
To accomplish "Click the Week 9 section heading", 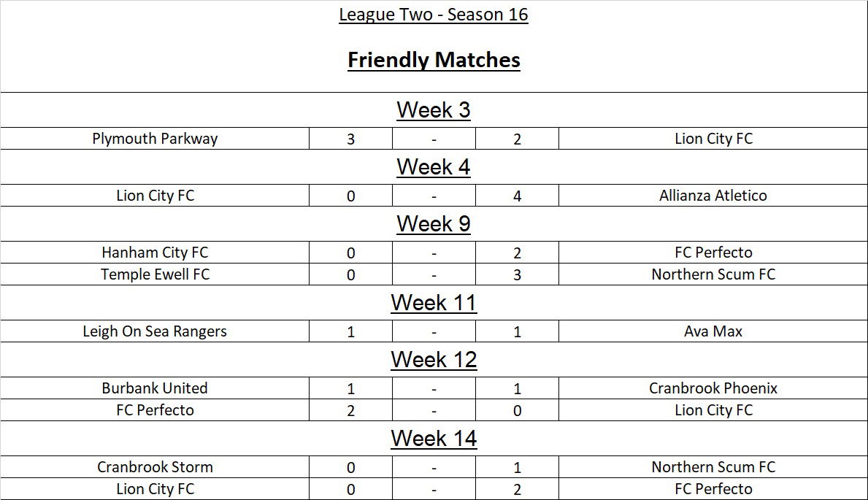I will pyautogui.click(x=434, y=224).
